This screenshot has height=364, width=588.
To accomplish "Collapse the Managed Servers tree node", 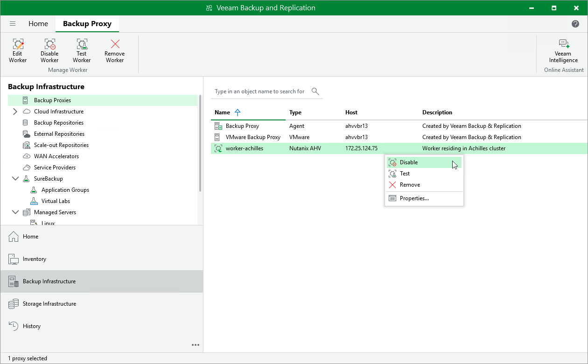I will (x=15, y=212).
